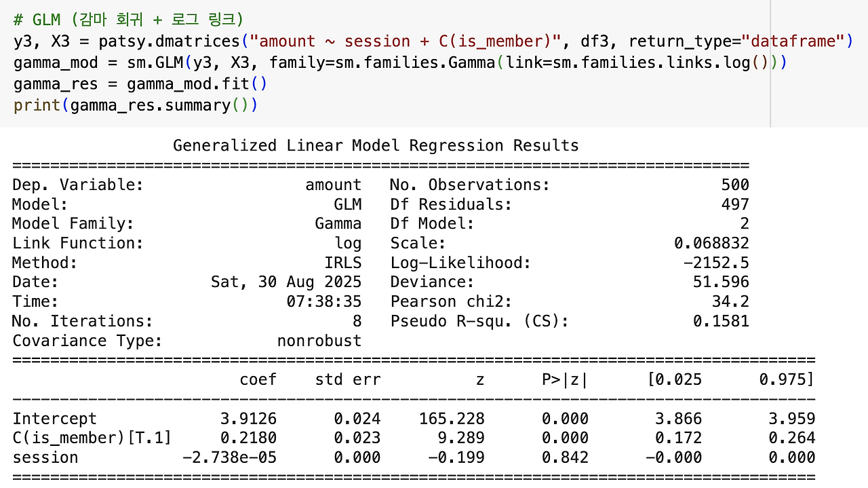Click the '0.975]' column header
This screenshot has width=868, height=488.
(x=787, y=379)
